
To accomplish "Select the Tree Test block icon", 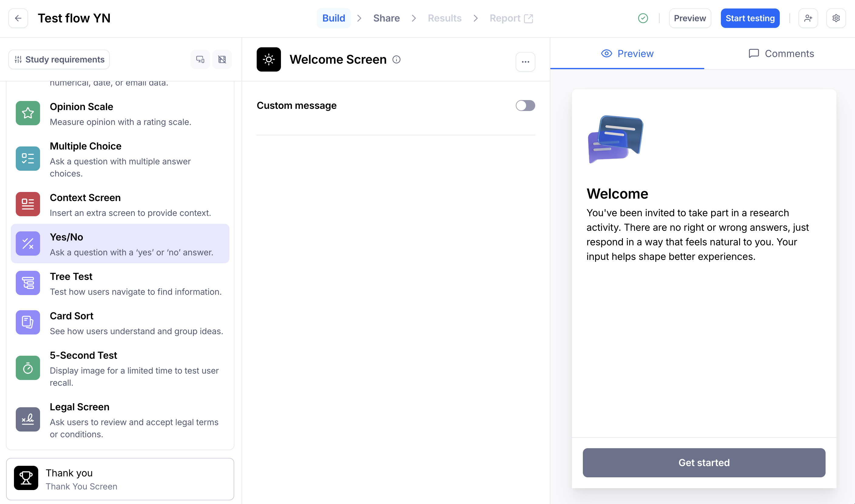I will pos(28,283).
